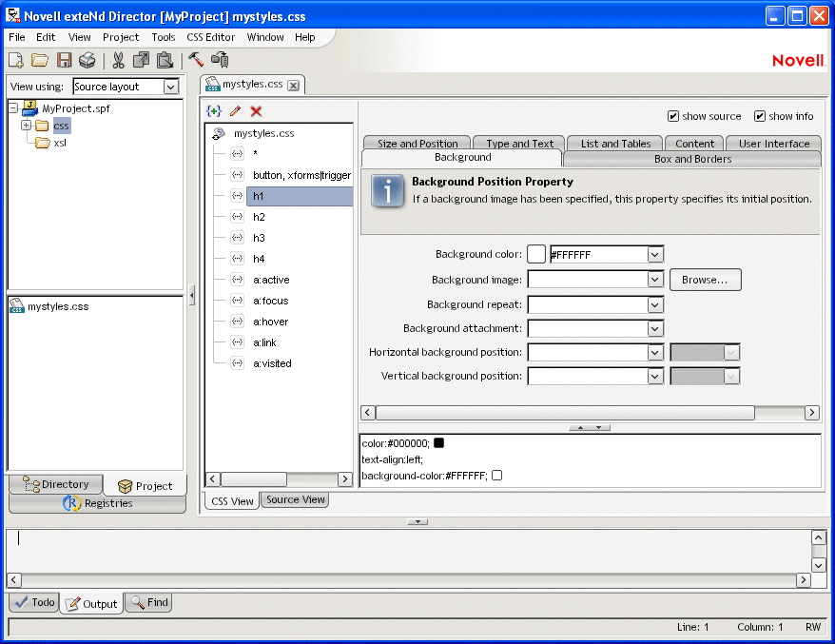Click the selector icon beside a:hover
The image size is (835, 644).
[238, 322]
